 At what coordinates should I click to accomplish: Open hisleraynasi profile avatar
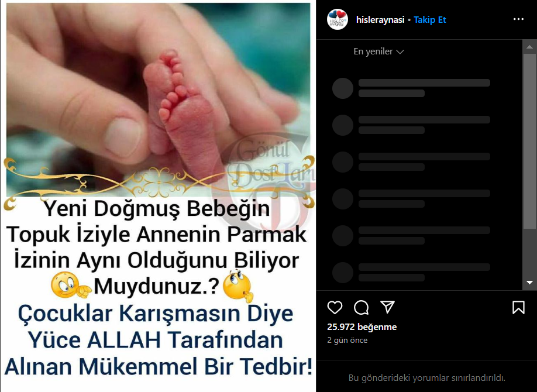coord(338,19)
